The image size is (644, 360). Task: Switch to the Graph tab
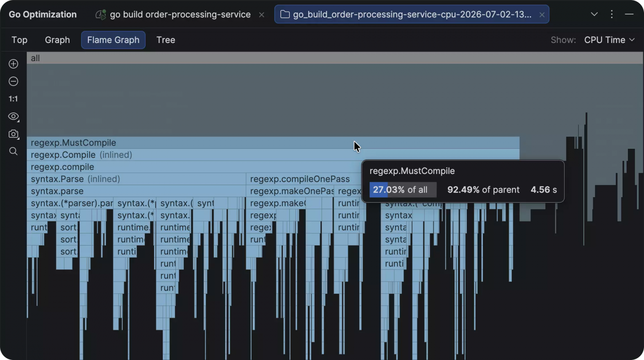pyautogui.click(x=57, y=40)
